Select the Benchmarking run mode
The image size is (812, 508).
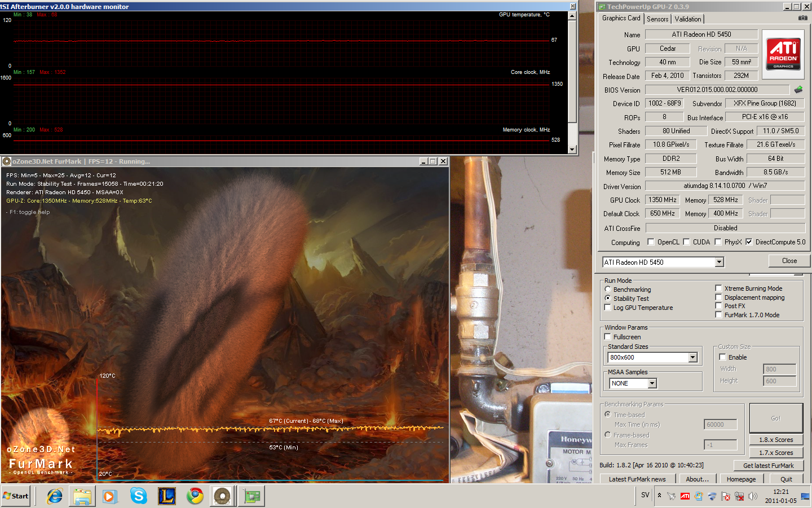[x=608, y=290]
